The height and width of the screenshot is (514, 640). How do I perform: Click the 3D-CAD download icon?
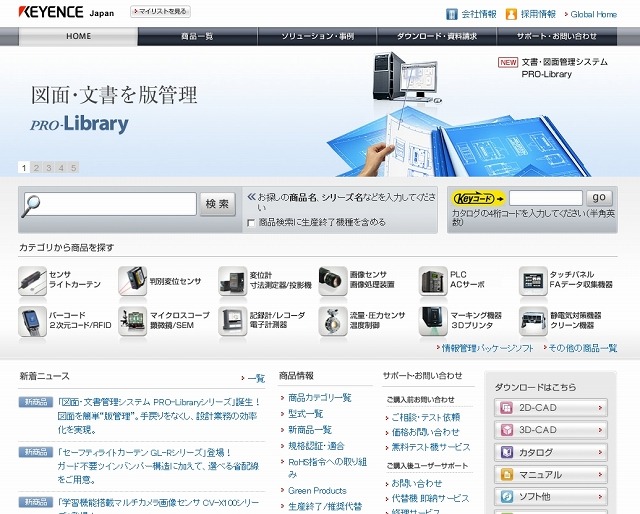click(507, 429)
